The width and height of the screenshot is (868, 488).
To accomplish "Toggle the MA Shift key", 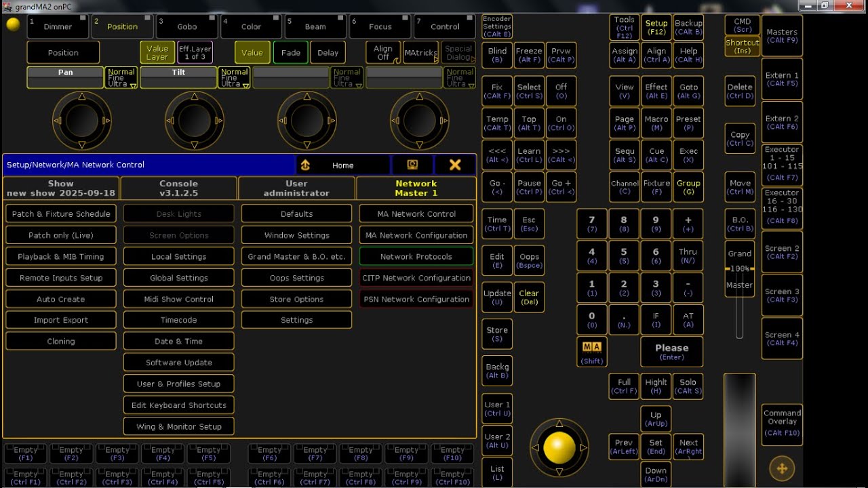I will (592, 352).
